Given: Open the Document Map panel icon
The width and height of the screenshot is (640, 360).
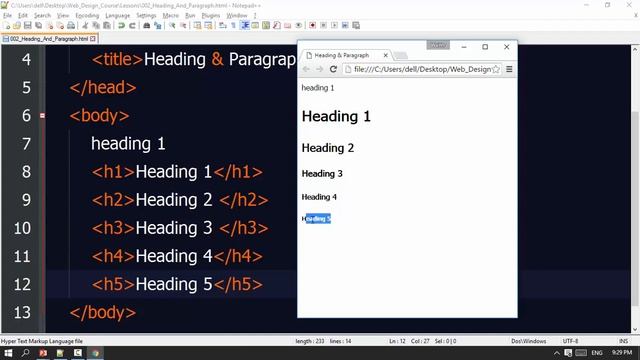Looking at the screenshot, I should tap(266, 25).
